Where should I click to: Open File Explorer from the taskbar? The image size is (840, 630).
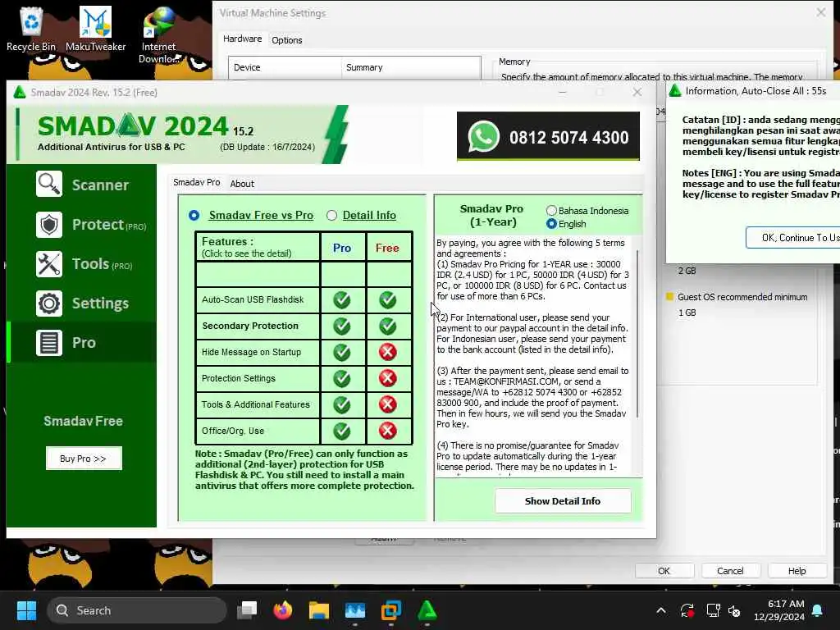point(319,610)
